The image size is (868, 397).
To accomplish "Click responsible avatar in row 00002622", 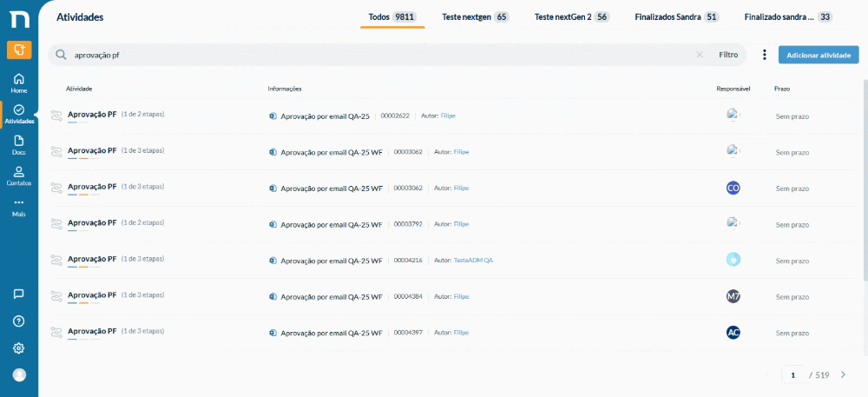I will pyautogui.click(x=733, y=115).
